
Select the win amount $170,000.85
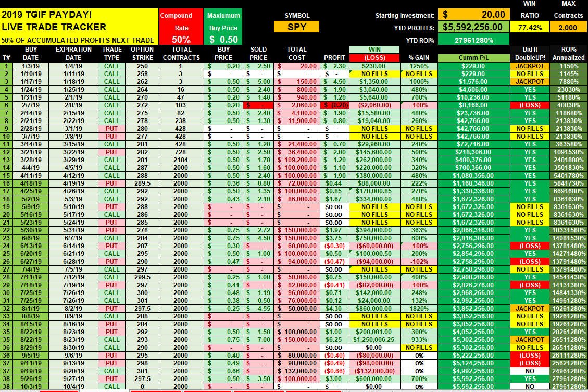tap(374, 191)
